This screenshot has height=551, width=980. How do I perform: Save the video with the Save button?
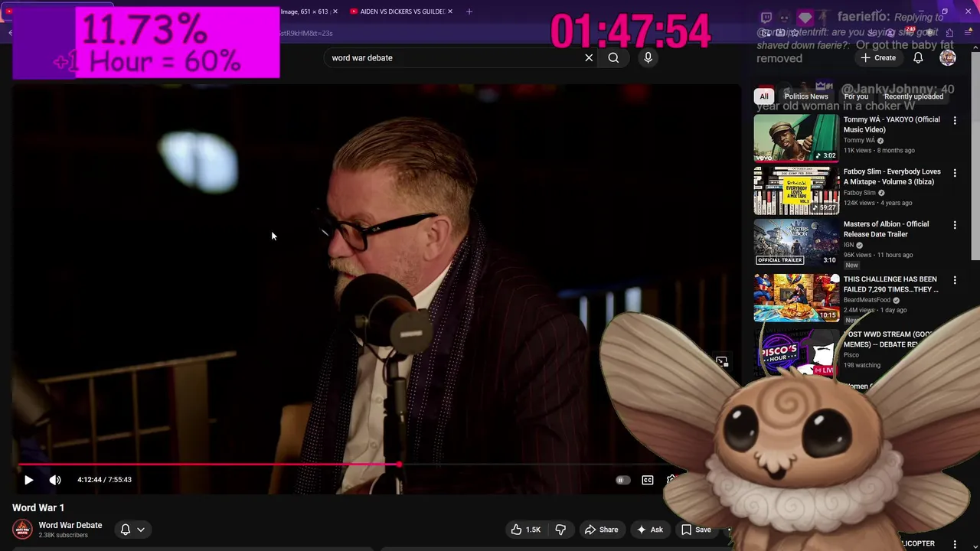point(696,530)
